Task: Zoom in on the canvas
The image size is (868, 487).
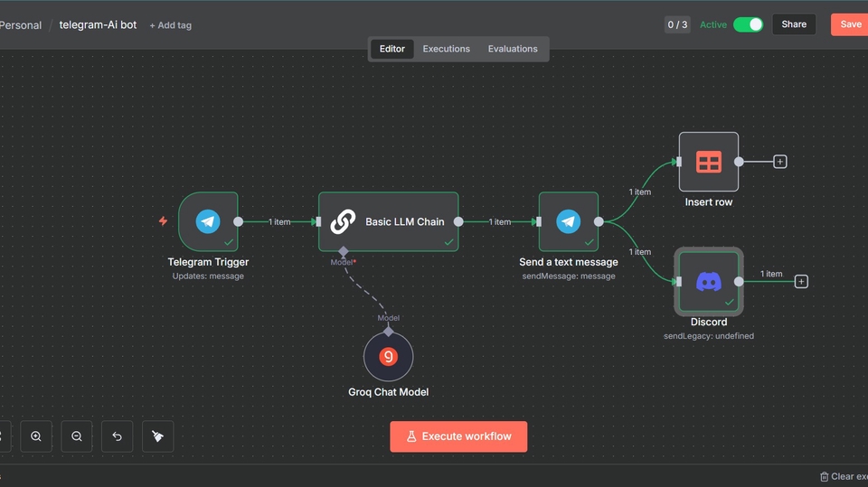Action: point(36,436)
